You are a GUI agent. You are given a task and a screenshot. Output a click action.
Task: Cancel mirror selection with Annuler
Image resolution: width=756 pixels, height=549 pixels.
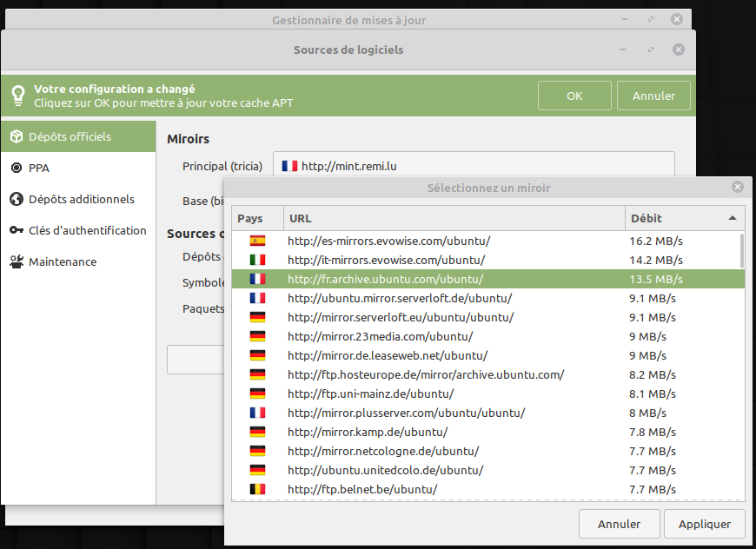click(620, 524)
